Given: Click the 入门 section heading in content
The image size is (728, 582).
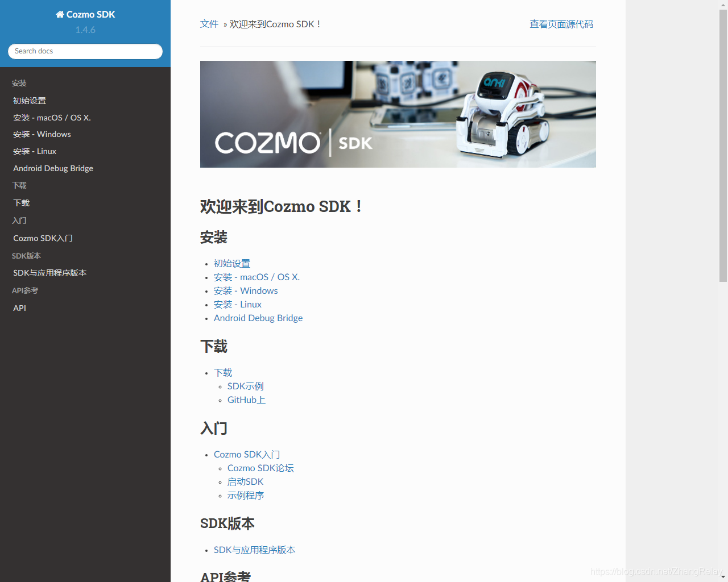Looking at the screenshot, I should (214, 428).
